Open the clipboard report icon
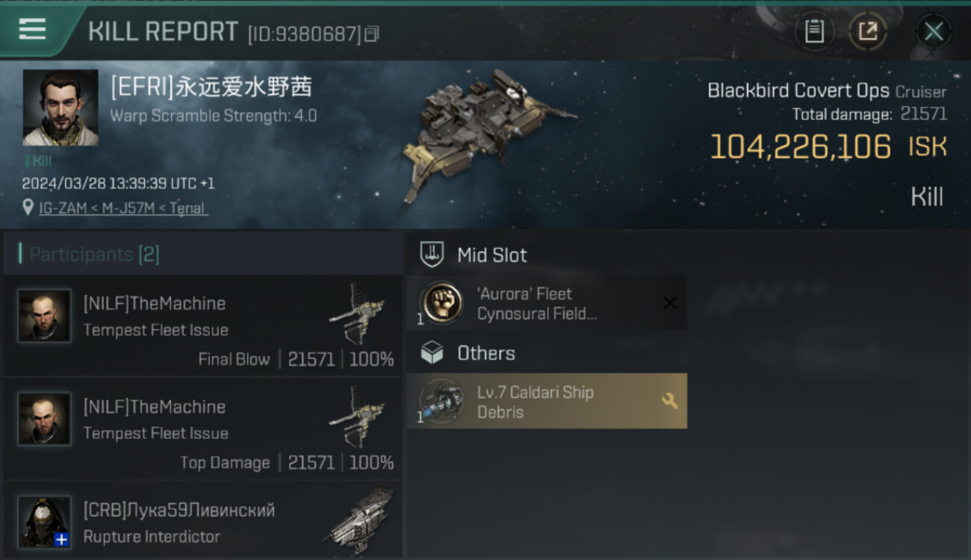The height and width of the screenshot is (560, 971). pyautogui.click(x=814, y=31)
